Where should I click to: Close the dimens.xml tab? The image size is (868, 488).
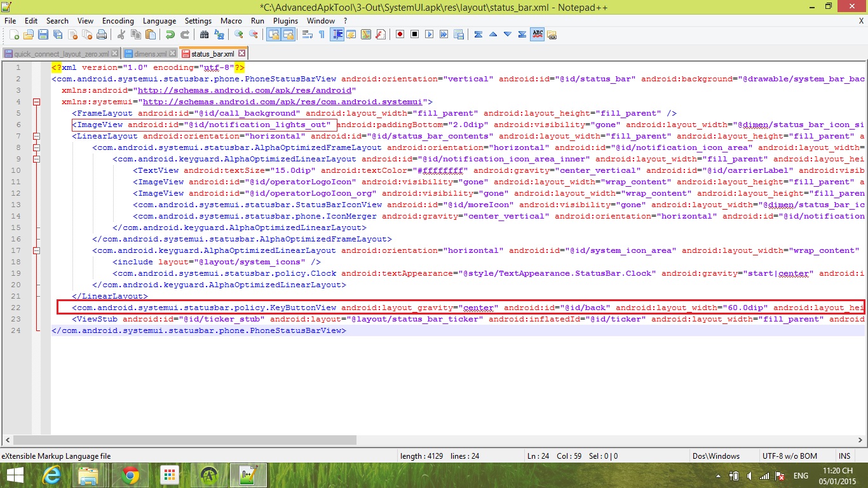click(173, 54)
